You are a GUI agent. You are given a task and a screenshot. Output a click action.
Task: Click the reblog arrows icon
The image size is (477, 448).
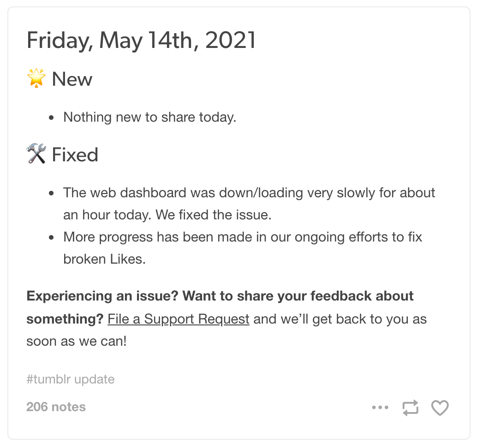click(x=410, y=407)
